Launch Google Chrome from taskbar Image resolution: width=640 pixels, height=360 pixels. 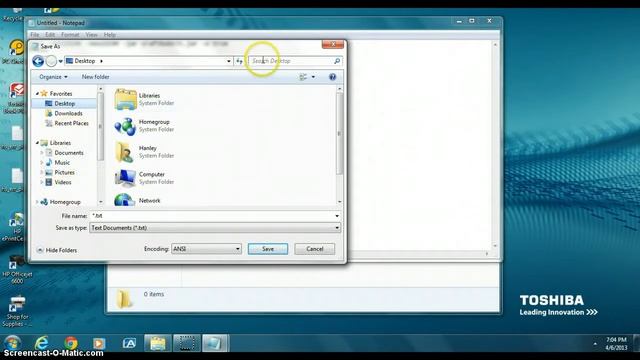[71, 343]
